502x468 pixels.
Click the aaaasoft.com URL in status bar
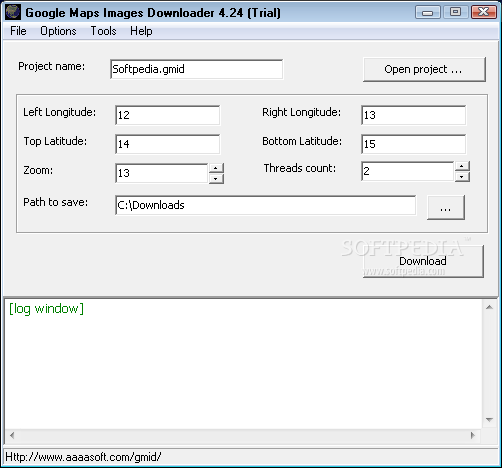click(83, 457)
